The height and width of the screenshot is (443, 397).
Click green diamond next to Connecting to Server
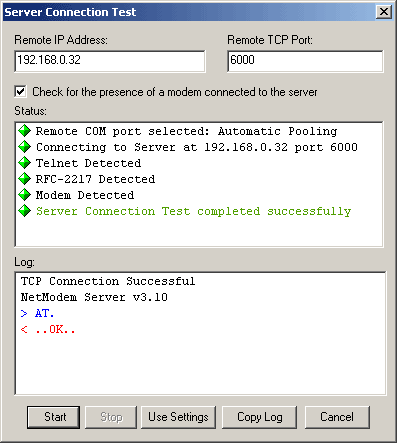coord(24,147)
